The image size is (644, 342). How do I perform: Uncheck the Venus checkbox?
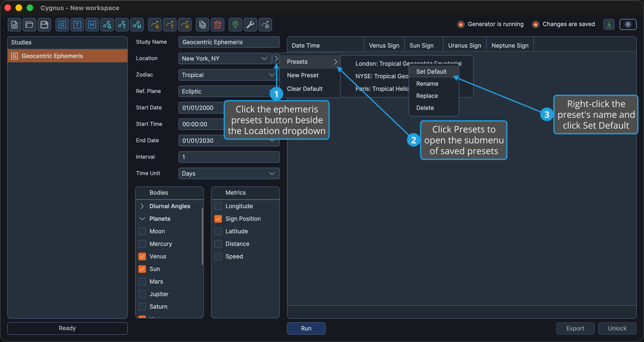click(x=142, y=256)
